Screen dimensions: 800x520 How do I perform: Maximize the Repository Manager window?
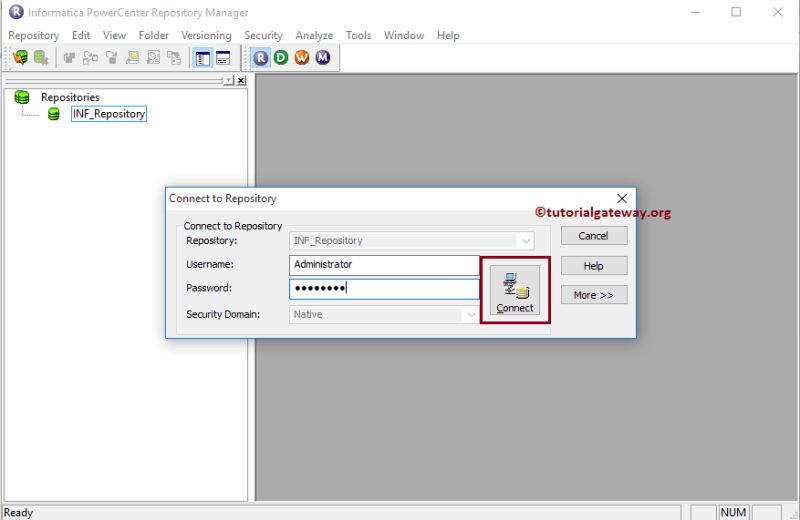point(736,12)
